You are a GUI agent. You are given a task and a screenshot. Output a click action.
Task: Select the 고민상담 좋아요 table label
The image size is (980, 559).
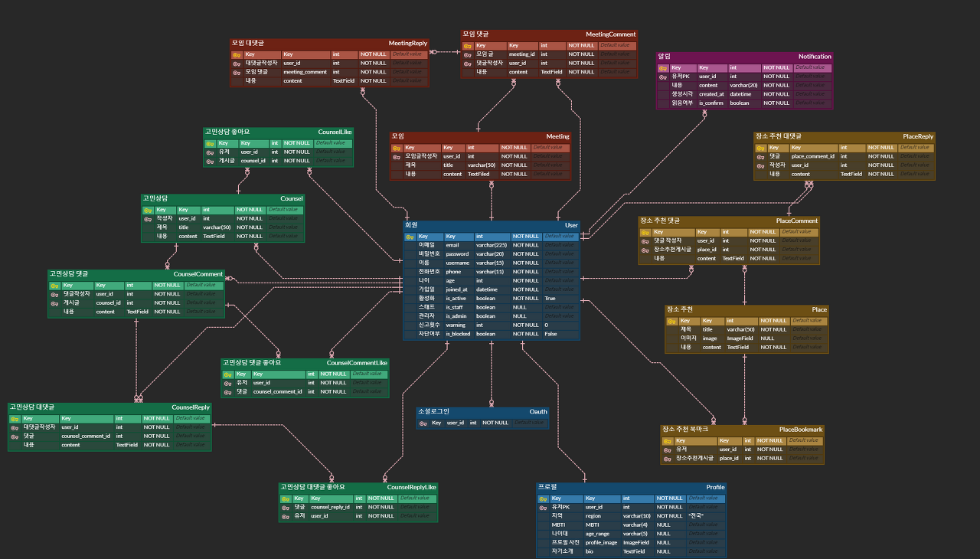(227, 132)
